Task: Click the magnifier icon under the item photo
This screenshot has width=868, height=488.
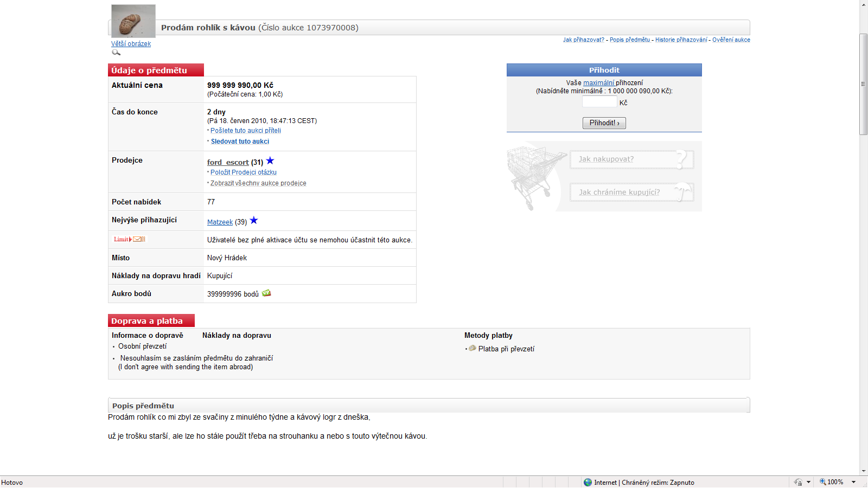Action: (116, 53)
